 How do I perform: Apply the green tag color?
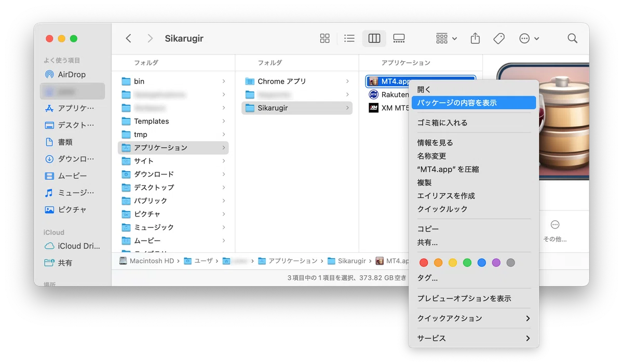(467, 263)
